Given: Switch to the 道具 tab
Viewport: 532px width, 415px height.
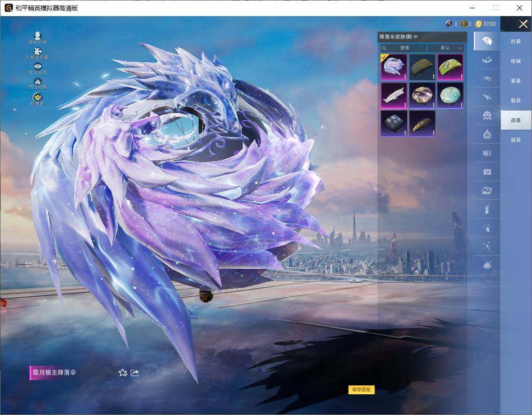Looking at the screenshot, I should coord(516,140).
